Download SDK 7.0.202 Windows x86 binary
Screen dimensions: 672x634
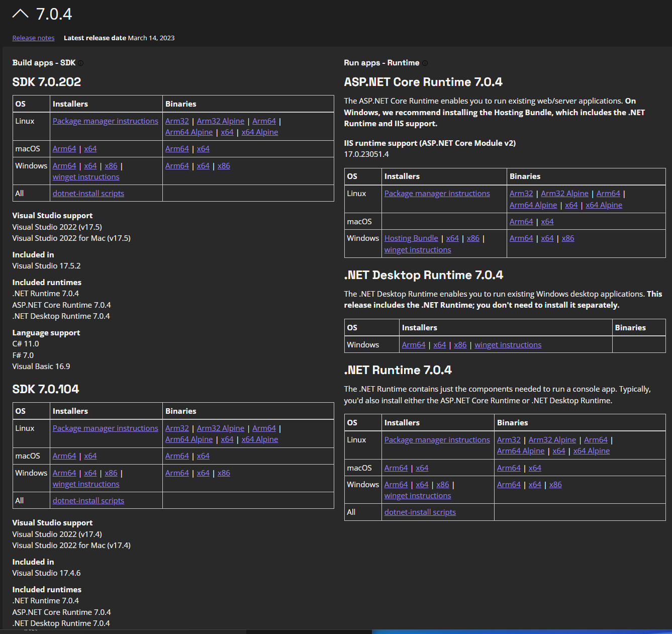click(x=224, y=166)
